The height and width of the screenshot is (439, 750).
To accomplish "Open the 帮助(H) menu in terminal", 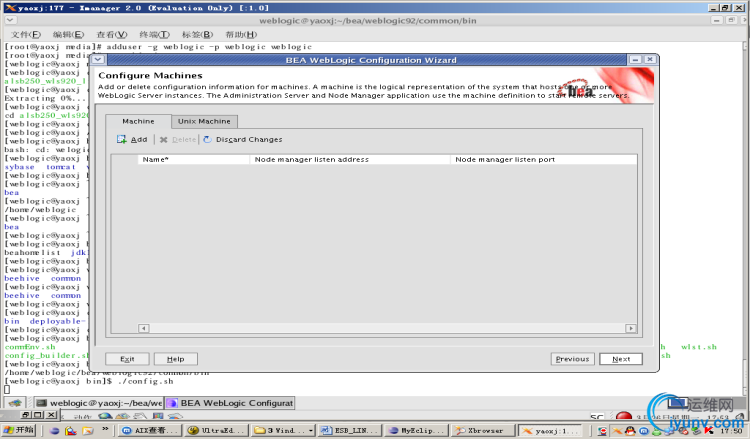I will click(x=241, y=34).
